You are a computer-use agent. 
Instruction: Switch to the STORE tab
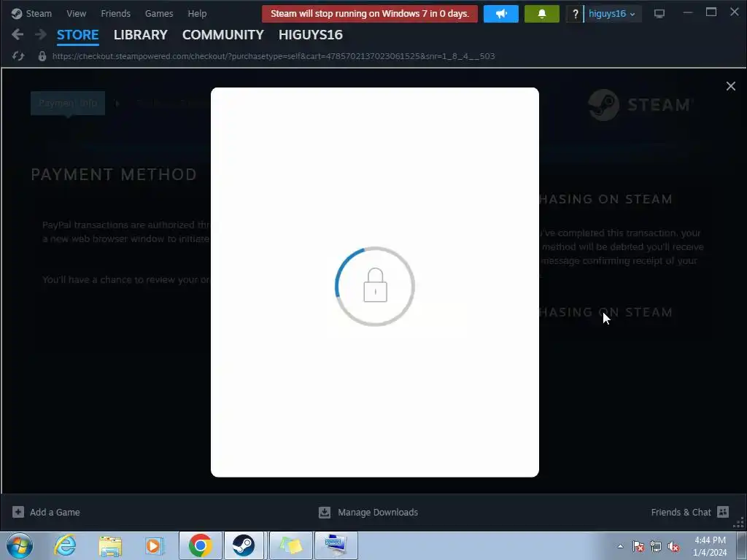[77, 35]
